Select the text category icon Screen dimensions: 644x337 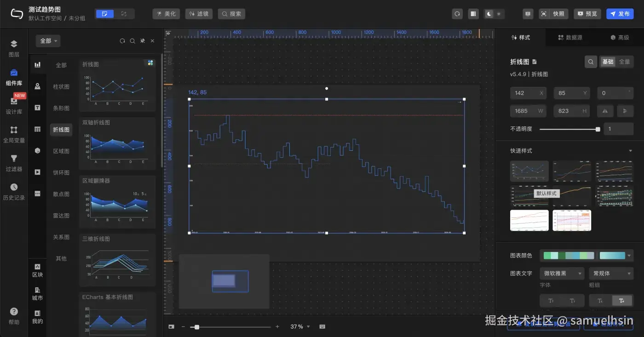coord(38,108)
